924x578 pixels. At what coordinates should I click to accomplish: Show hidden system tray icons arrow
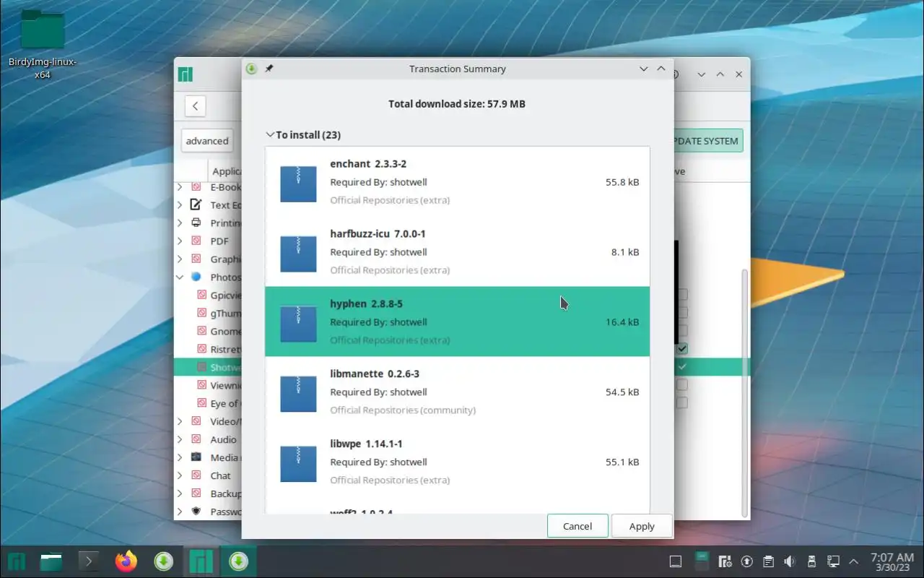pyautogui.click(x=855, y=561)
